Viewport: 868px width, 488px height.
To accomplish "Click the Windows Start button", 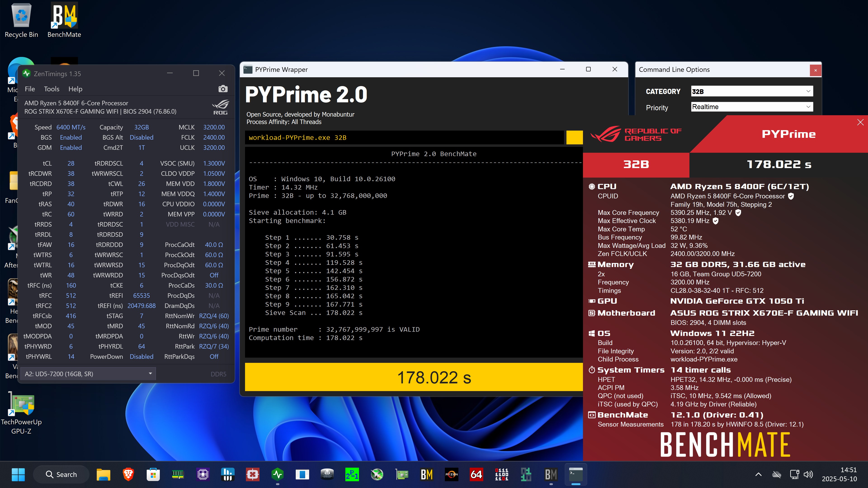I will pos(18,474).
